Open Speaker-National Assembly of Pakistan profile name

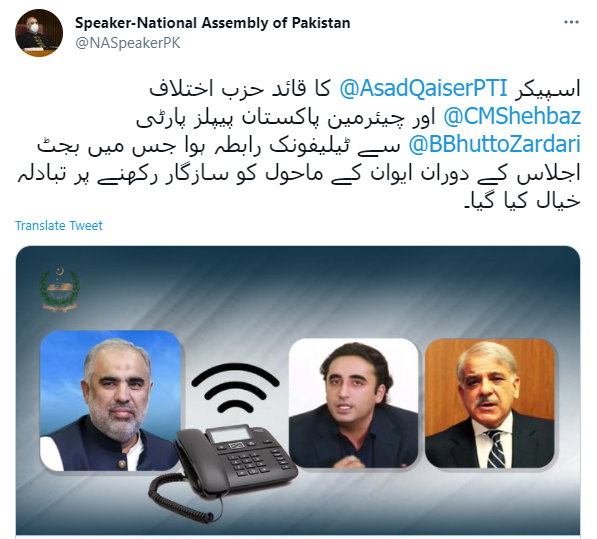tap(212, 23)
